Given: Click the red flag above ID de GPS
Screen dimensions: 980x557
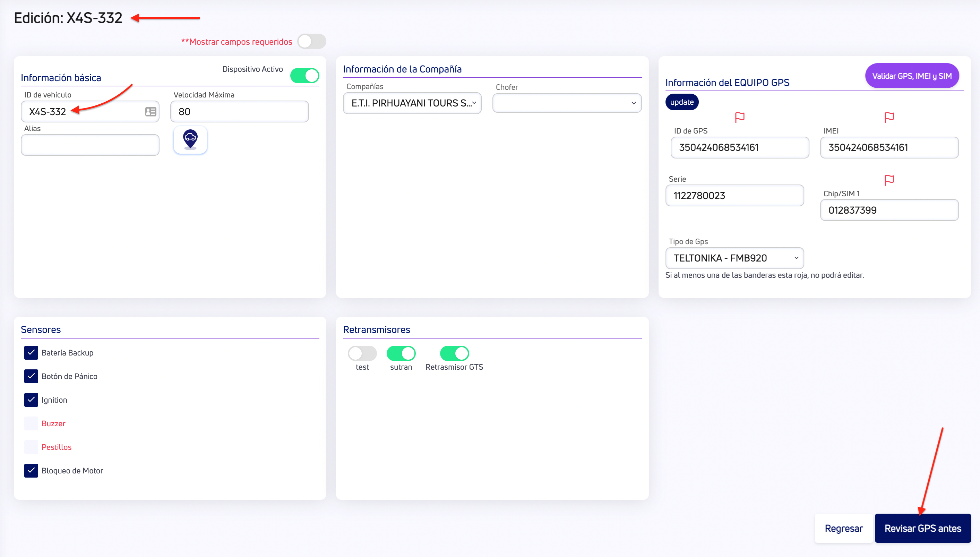Looking at the screenshot, I should tap(739, 118).
